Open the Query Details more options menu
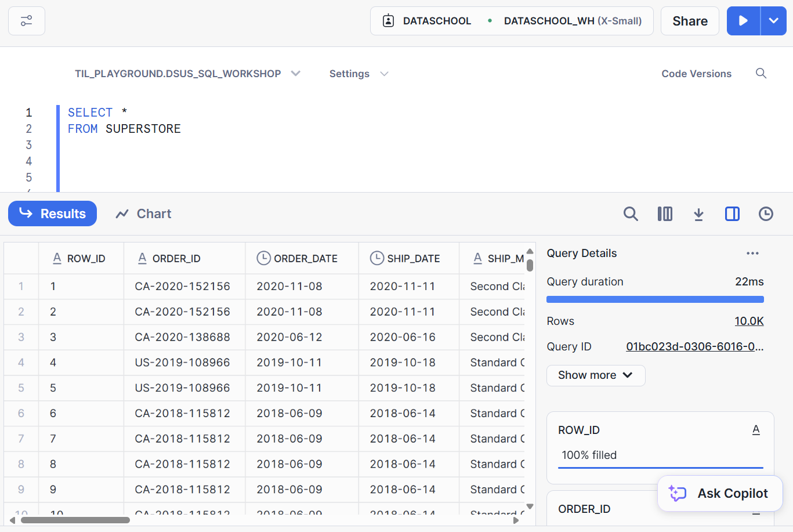793x532 pixels. (x=752, y=254)
